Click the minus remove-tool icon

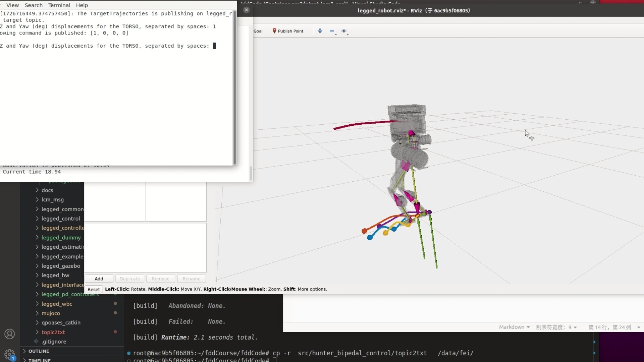tap(332, 31)
